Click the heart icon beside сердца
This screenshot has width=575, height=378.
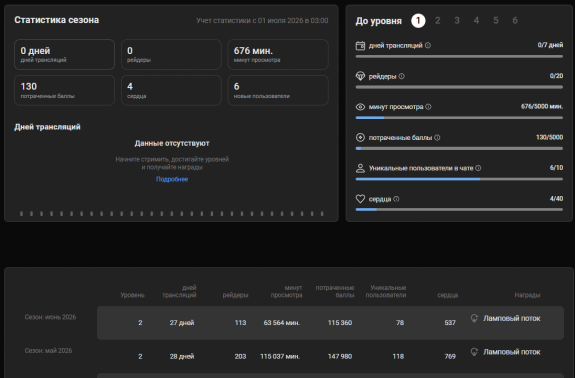[x=360, y=199]
